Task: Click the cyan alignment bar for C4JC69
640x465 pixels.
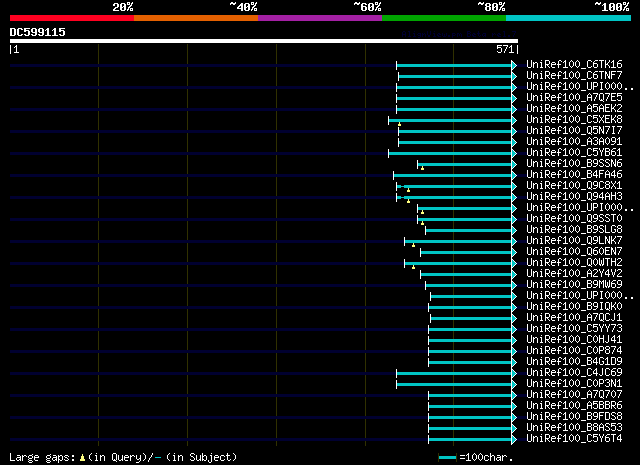Action: coord(454,374)
